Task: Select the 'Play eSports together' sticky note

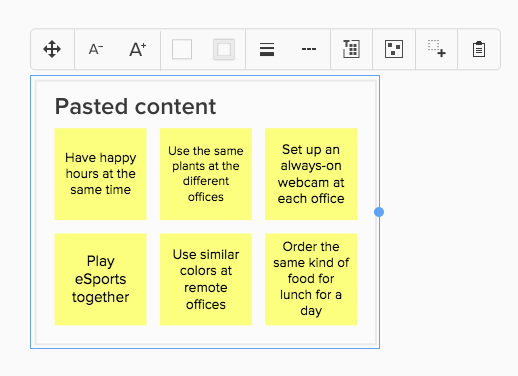Action: point(101,279)
